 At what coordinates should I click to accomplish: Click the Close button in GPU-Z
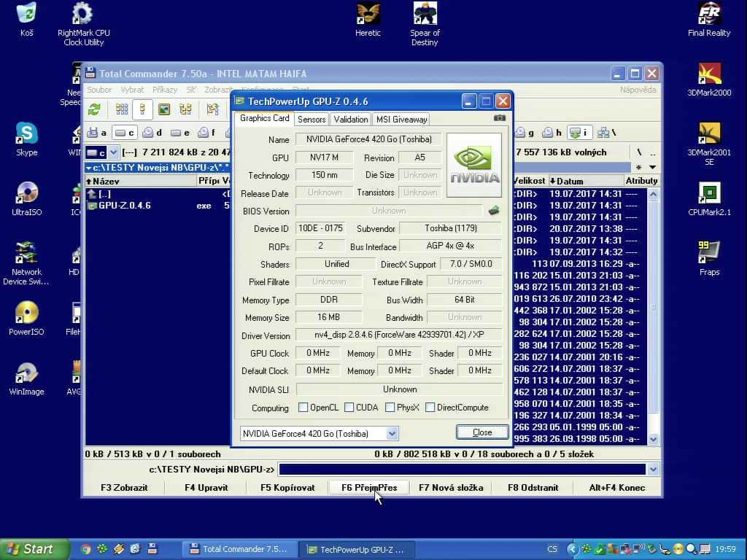482,432
